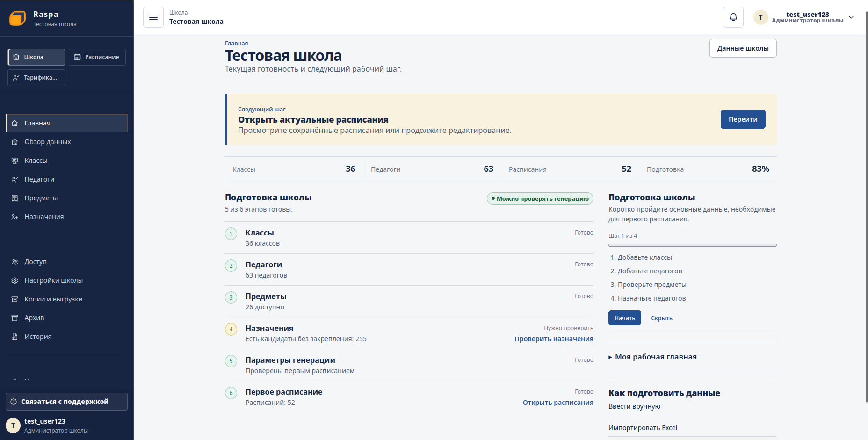
Task: Switch to the Расписание tab
Action: (97, 57)
